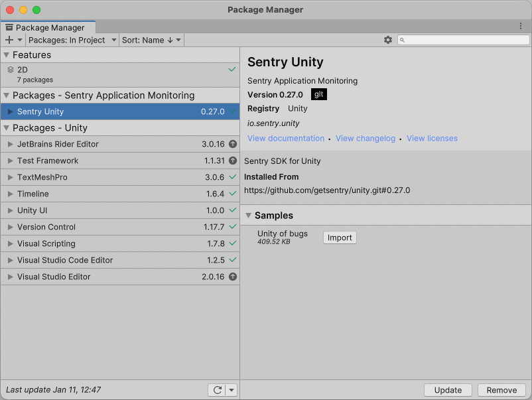Collapse the Packages - Unity group
Image resolution: width=532 pixels, height=400 pixels.
(7, 128)
